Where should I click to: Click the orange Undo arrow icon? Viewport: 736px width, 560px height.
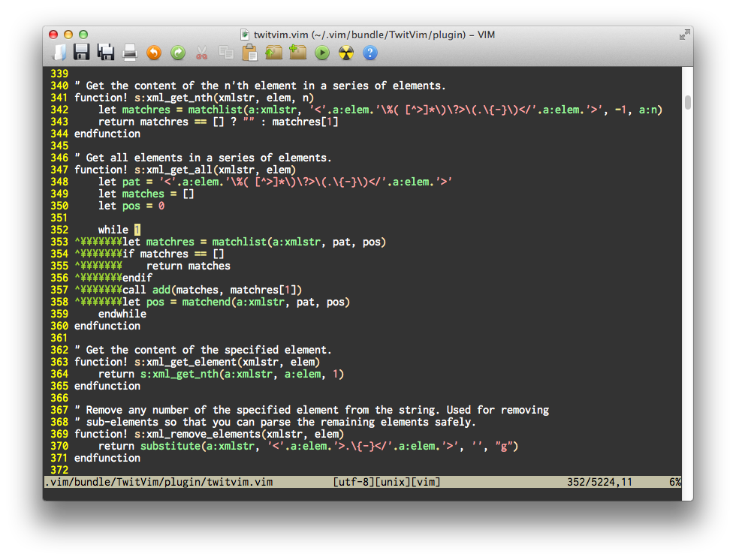154,53
